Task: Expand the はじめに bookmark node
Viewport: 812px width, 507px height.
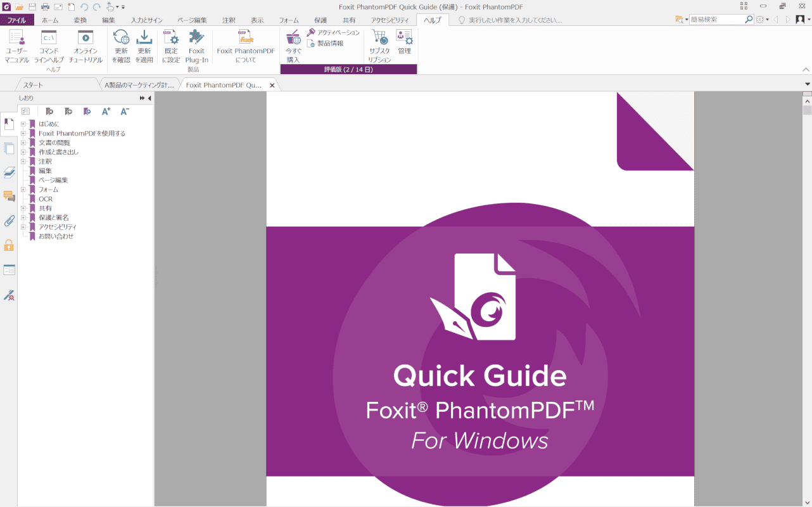Action: (x=23, y=124)
